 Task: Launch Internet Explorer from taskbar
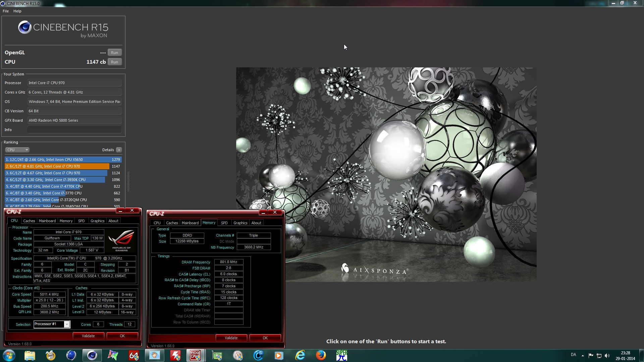[x=300, y=355]
